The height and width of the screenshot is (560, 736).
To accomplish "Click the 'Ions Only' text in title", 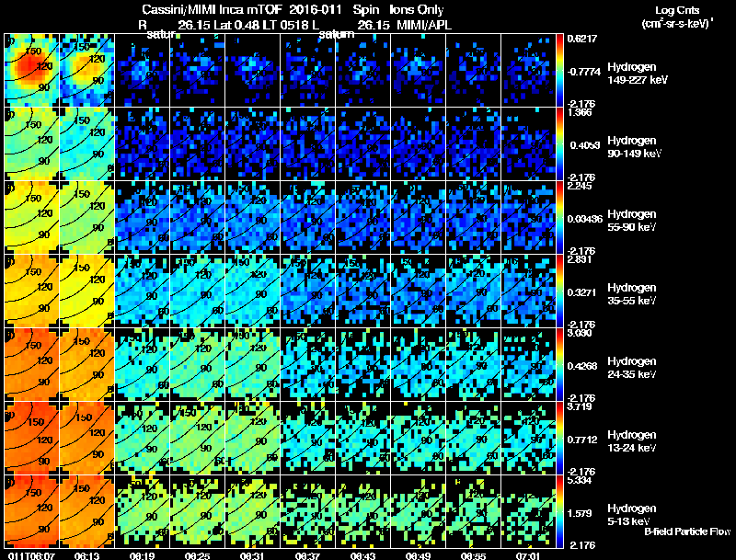I will (x=417, y=9).
